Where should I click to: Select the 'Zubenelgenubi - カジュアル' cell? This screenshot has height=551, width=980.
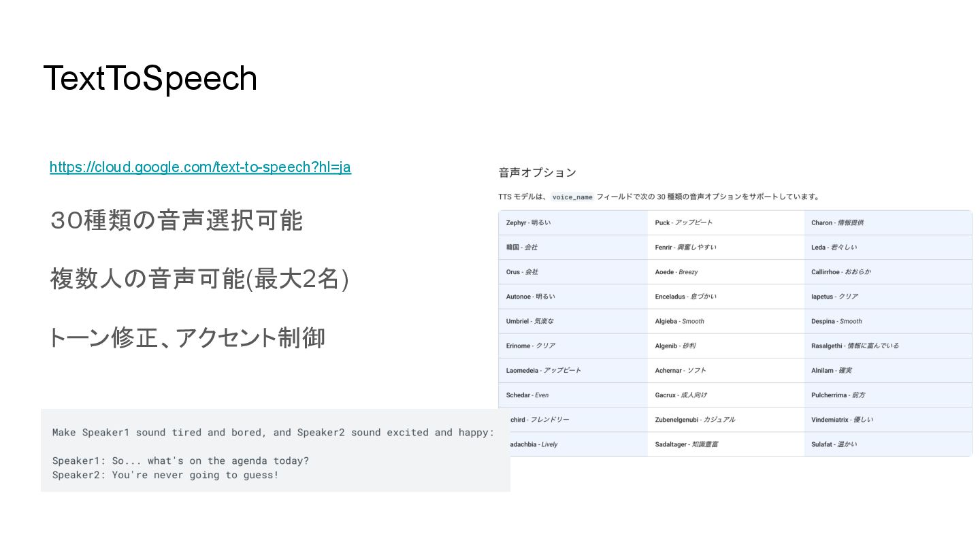tap(725, 420)
